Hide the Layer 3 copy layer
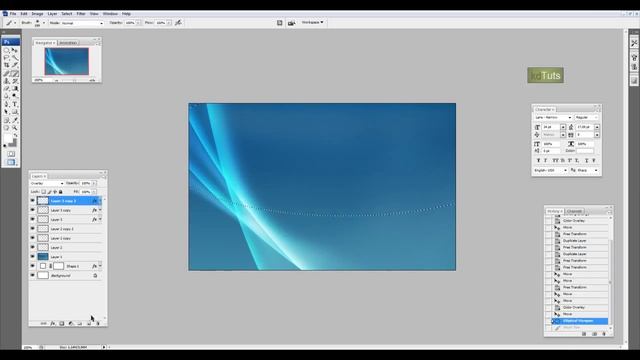This screenshot has width=640, height=360. (32, 210)
